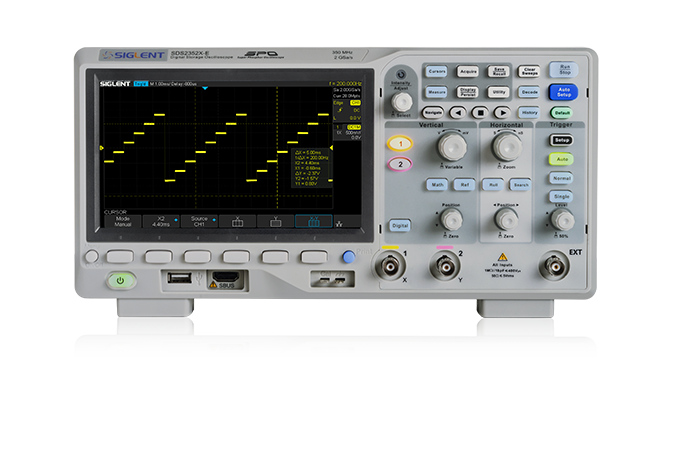This screenshot has height=450, width=675.
Task: Toggle channel 2 with pink button
Action: point(399,163)
